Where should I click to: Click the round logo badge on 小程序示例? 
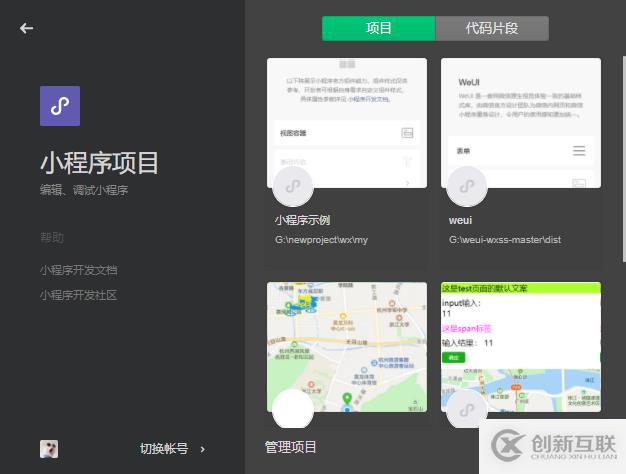pyautogui.click(x=292, y=186)
